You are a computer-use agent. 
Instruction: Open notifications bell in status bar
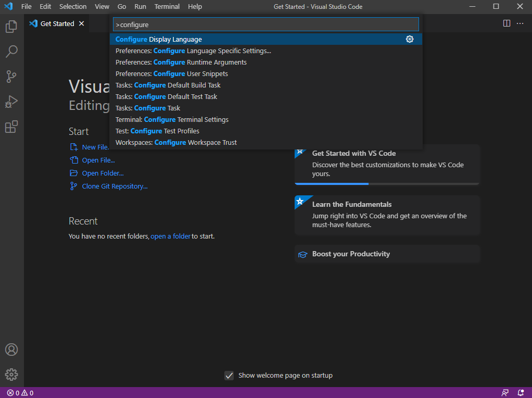click(521, 393)
